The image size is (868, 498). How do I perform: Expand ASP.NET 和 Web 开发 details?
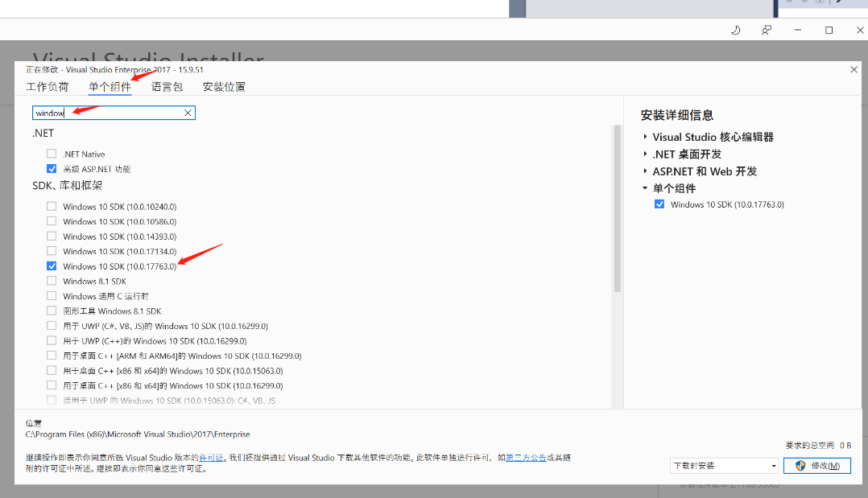click(645, 171)
